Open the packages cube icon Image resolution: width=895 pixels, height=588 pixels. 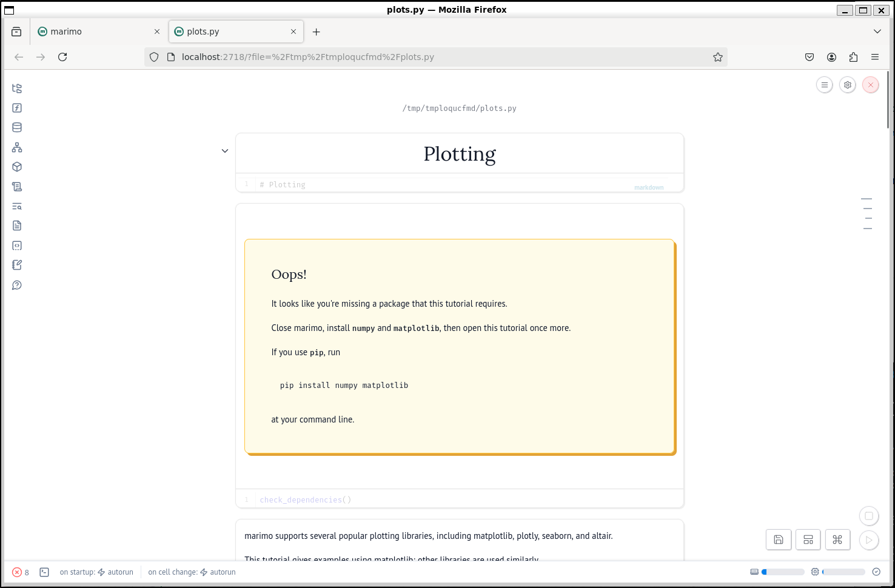17,167
